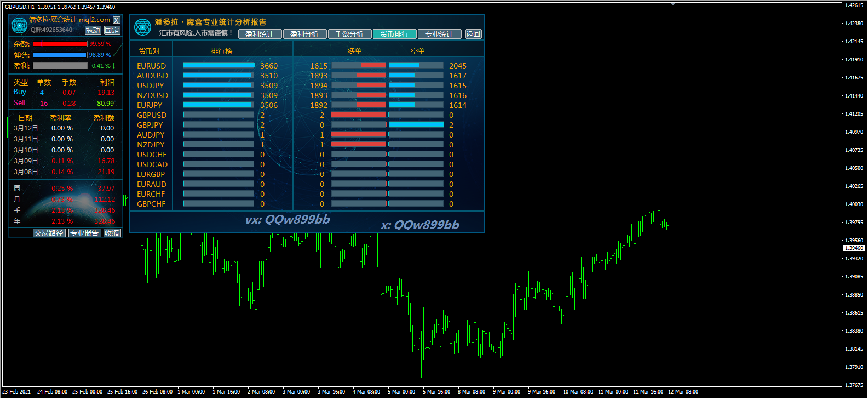Click the 多单 column header
Viewport: 868px width, 399px height.
pos(355,51)
